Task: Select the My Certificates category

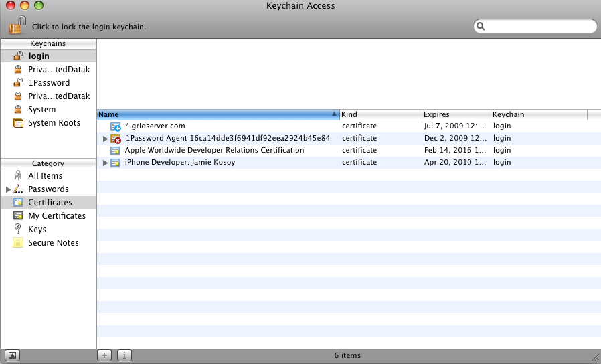Action: pos(56,216)
